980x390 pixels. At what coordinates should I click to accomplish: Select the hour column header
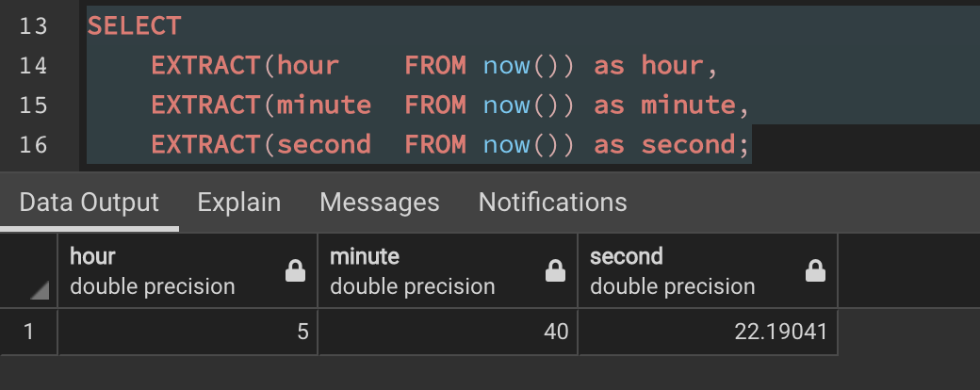tap(170, 270)
